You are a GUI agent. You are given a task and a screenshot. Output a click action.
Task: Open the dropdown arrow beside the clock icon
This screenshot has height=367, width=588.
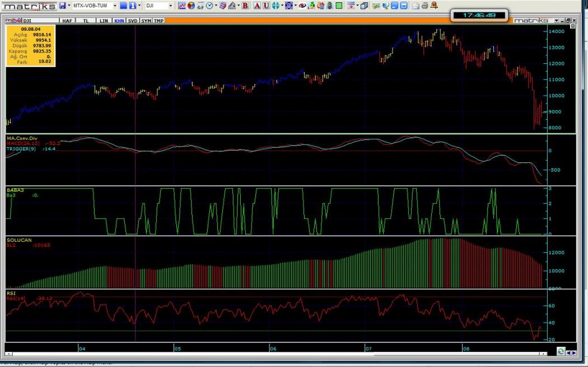(216, 6)
